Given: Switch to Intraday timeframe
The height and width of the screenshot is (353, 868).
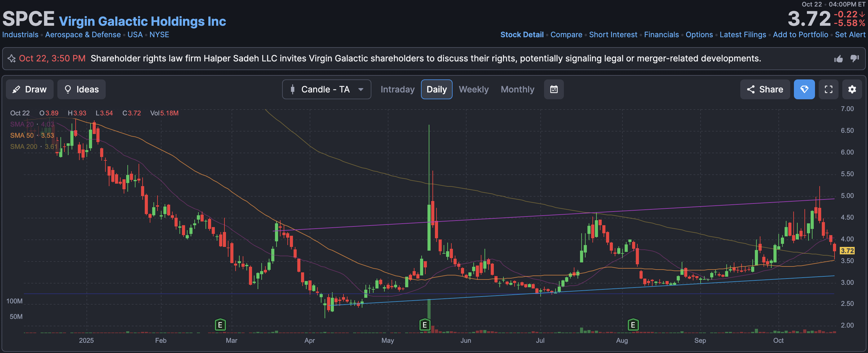Looking at the screenshot, I should click(397, 89).
